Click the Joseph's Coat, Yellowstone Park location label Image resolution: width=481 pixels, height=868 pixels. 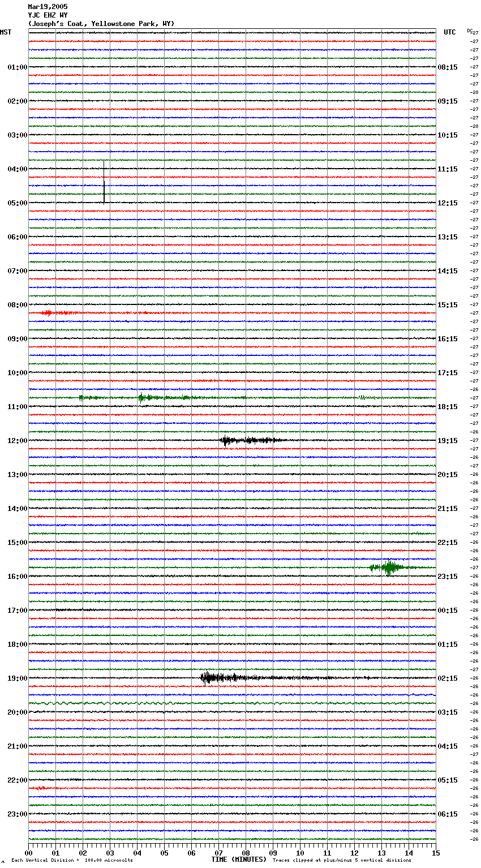coord(101,24)
